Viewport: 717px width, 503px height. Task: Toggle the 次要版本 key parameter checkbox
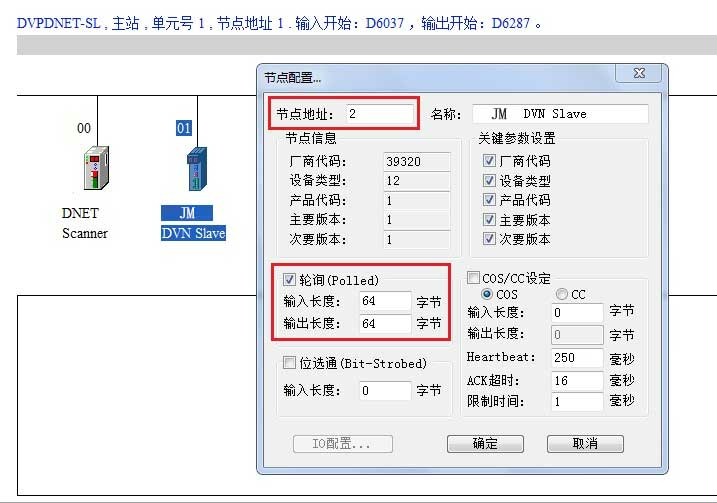[x=489, y=239]
